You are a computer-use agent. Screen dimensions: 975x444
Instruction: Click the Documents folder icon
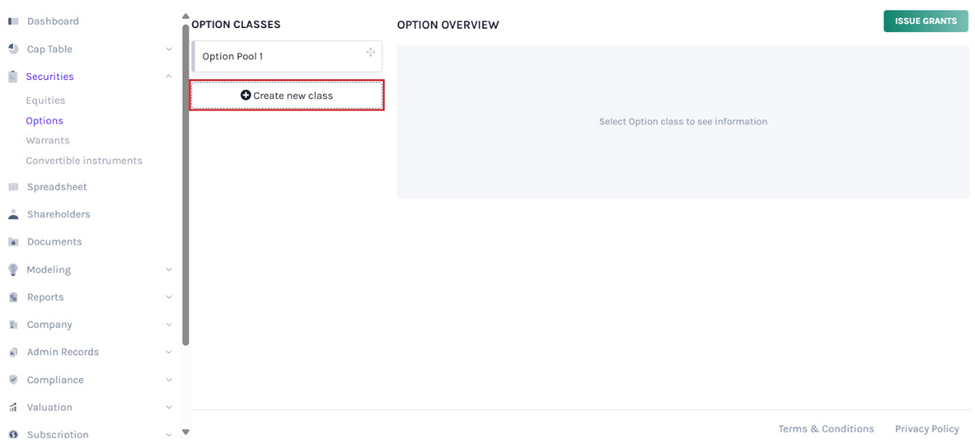tap(13, 242)
